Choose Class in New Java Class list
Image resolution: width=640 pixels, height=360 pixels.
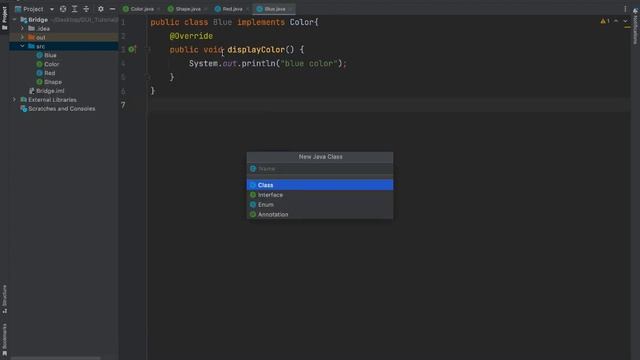click(x=320, y=185)
